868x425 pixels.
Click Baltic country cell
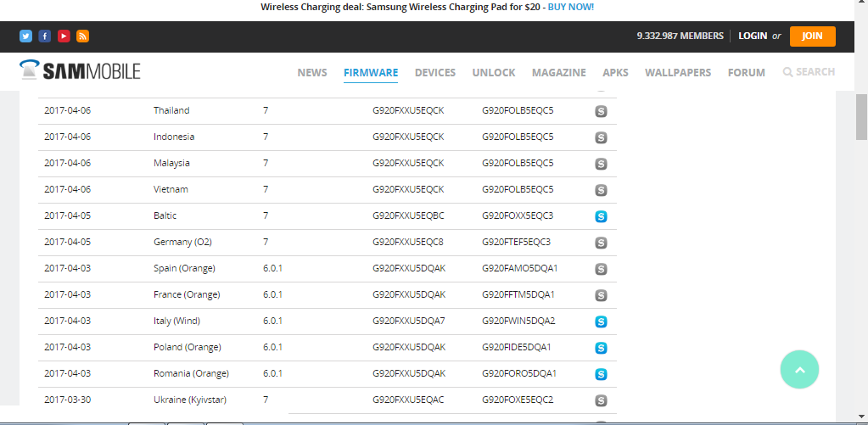click(x=165, y=215)
